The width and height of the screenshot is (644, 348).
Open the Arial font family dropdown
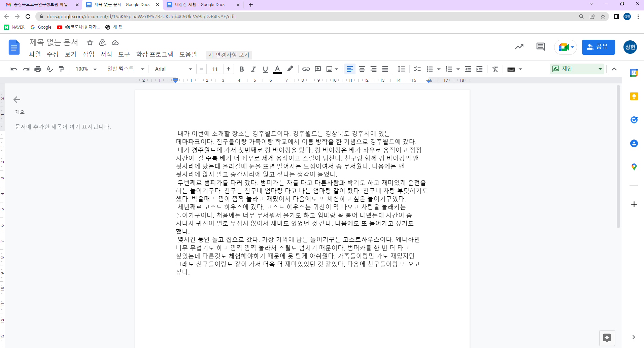[x=173, y=69]
